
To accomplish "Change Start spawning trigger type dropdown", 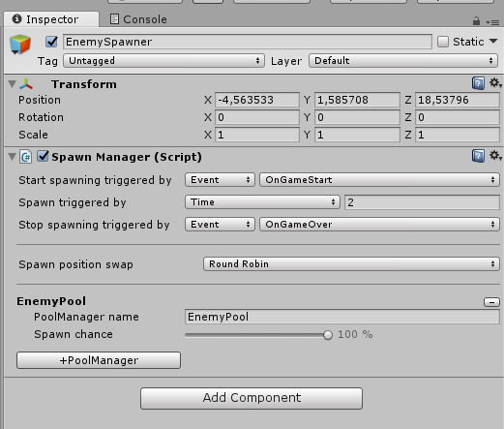I will pos(220,180).
